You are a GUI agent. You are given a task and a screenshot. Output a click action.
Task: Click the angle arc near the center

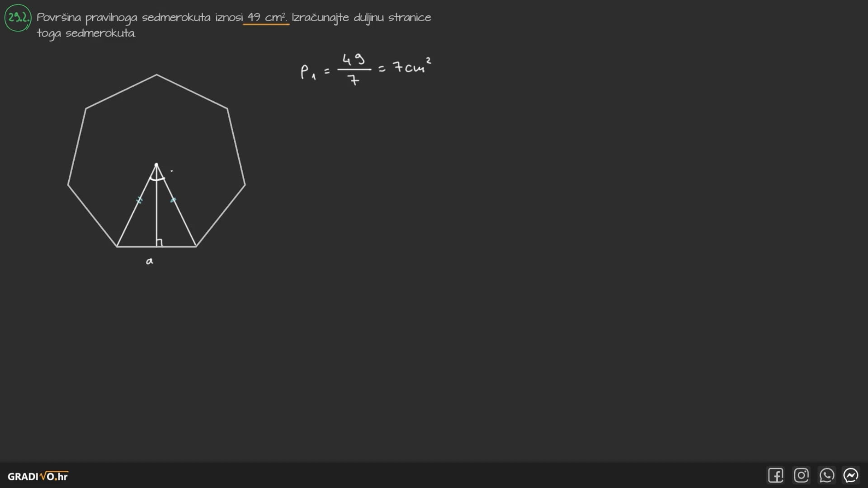pos(157,179)
